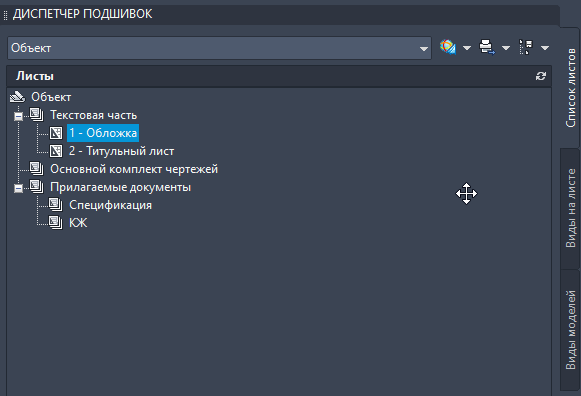
Task: Switch to the Виды моделей tab
Action: [x=570, y=330]
